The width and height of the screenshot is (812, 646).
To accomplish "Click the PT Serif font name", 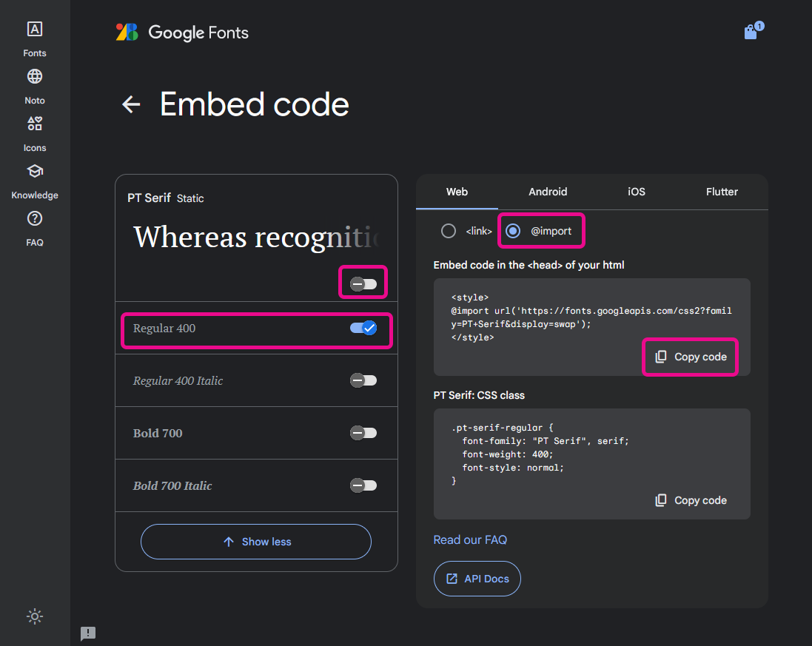I will pos(149,198).
